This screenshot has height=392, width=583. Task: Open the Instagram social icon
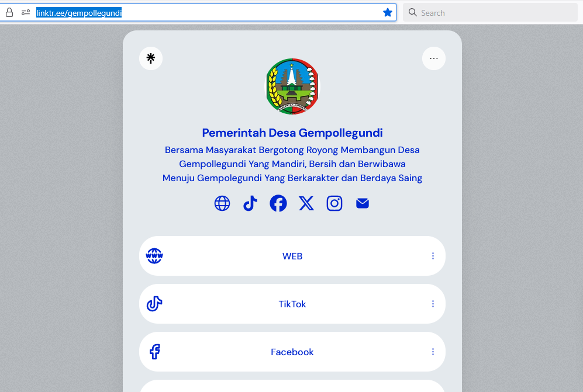pos(334,203)
